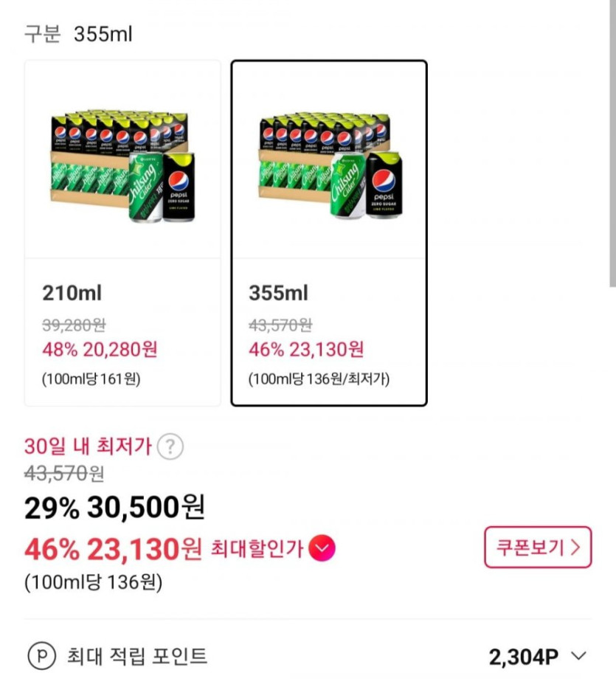
Task: Choose the 355ml option label
Action: [278, 293]
